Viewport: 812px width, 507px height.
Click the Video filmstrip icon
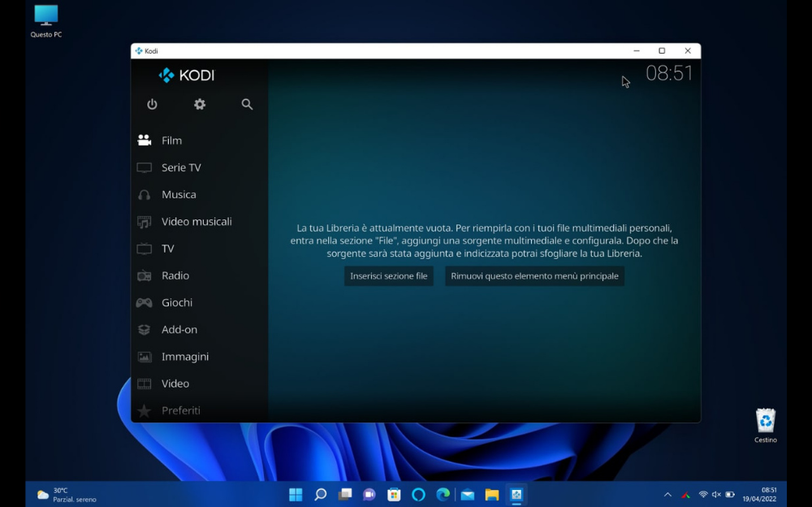(144, 383)
